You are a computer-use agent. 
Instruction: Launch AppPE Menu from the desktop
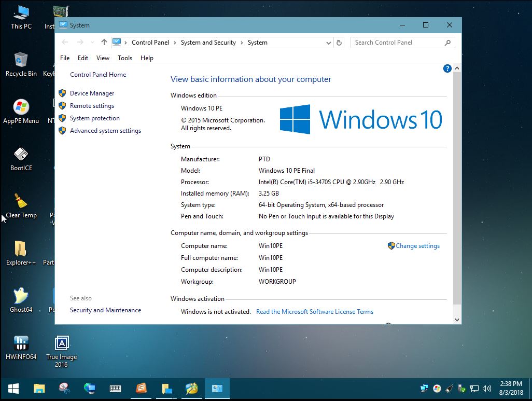click(x=21, y=112)
